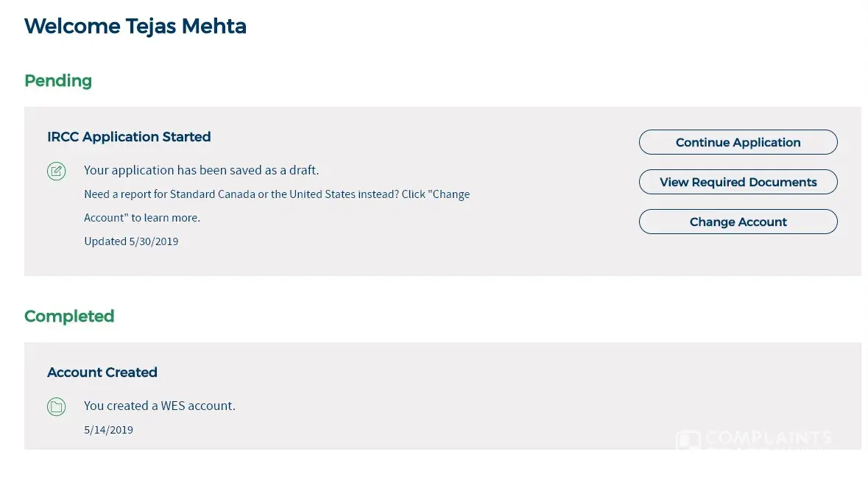Select the Account Created title
The image size is (868, 477).
(x=102, y=372)
